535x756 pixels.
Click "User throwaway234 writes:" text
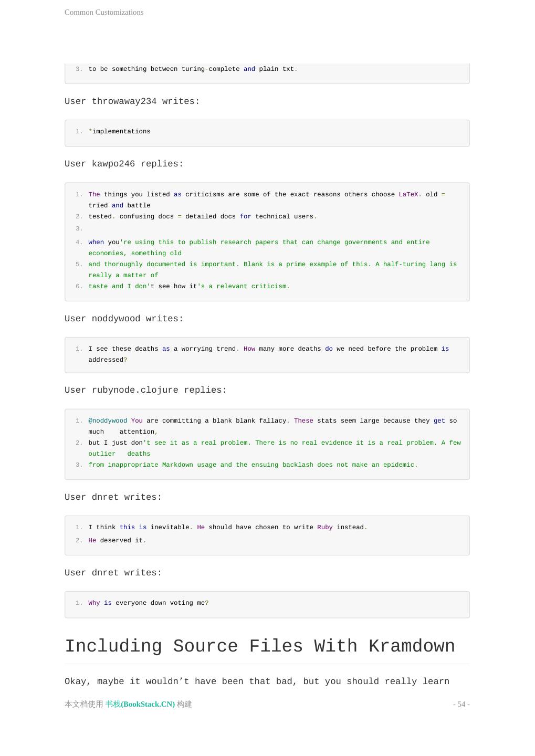tap(132, 101)
